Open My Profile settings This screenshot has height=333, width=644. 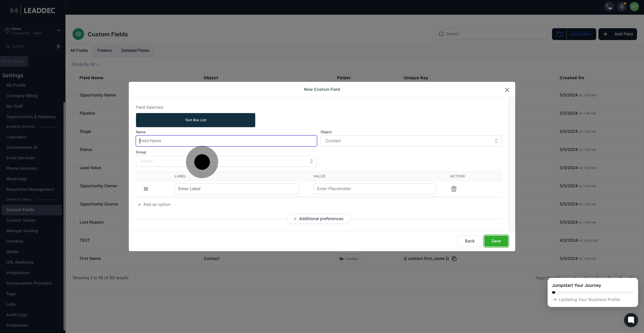coord(16,85)
